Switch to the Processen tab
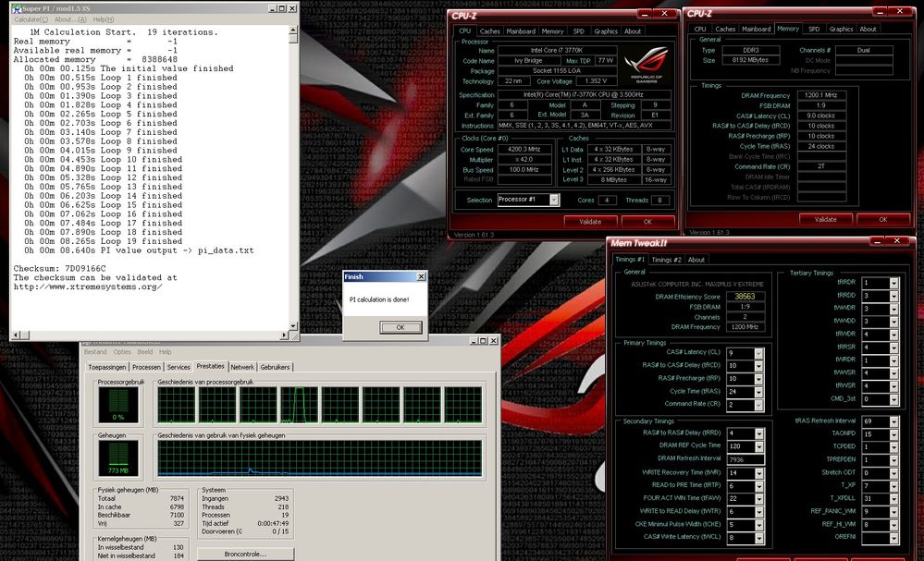Image resolution: width=924 pixels, height=561 pixels. point(146,367)
